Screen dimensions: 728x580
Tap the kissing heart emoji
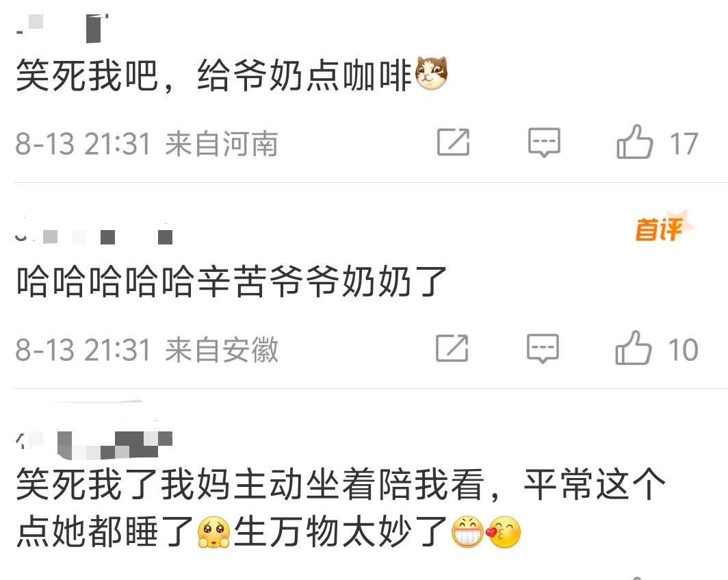point(504,531)
